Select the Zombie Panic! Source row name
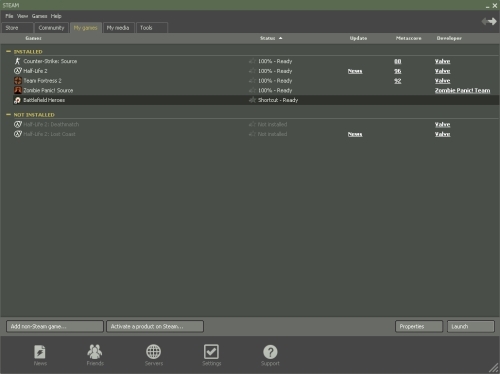500x374 pixels. [48, 90]
